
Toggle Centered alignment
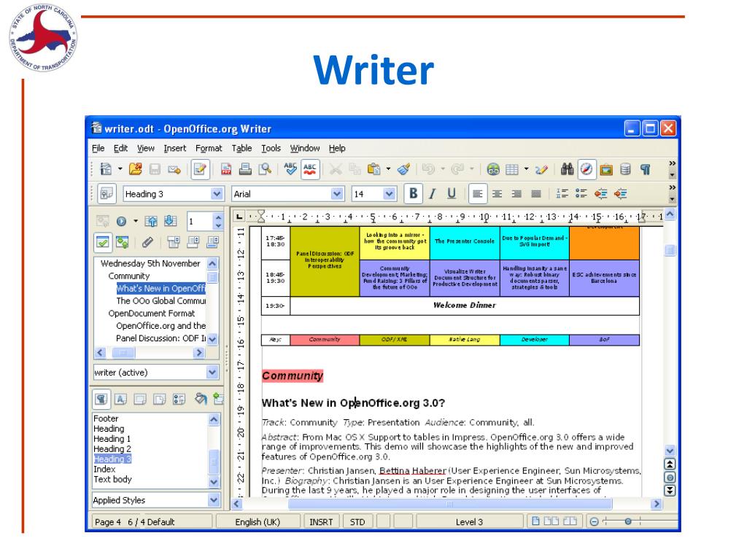(x=497, y=194)
